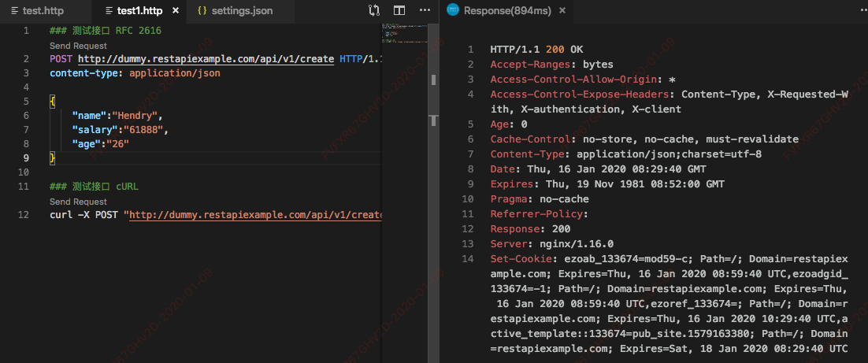This screenshot has height=363, width=868.
Task: Open the compare changes icon in editor toolbar
Action: (x=373, y=11)
